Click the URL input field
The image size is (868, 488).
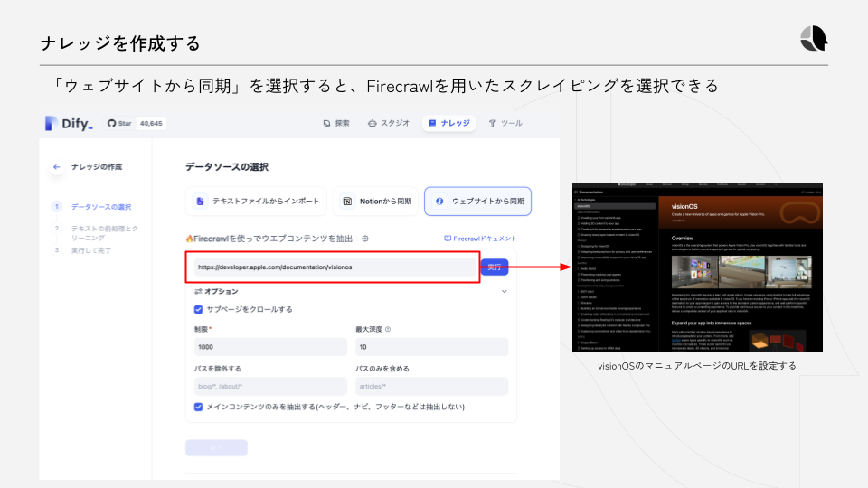pos(335,267)
